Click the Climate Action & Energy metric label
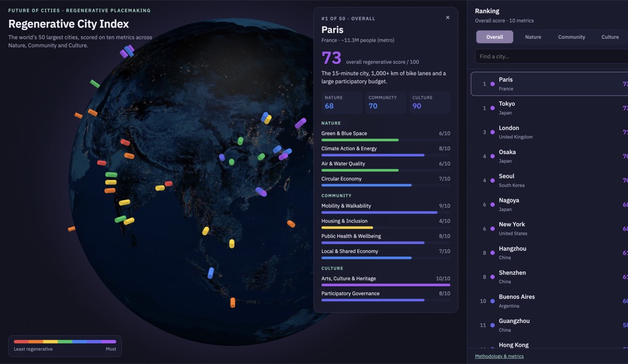The image size is (628, 364). click(349, 148)
